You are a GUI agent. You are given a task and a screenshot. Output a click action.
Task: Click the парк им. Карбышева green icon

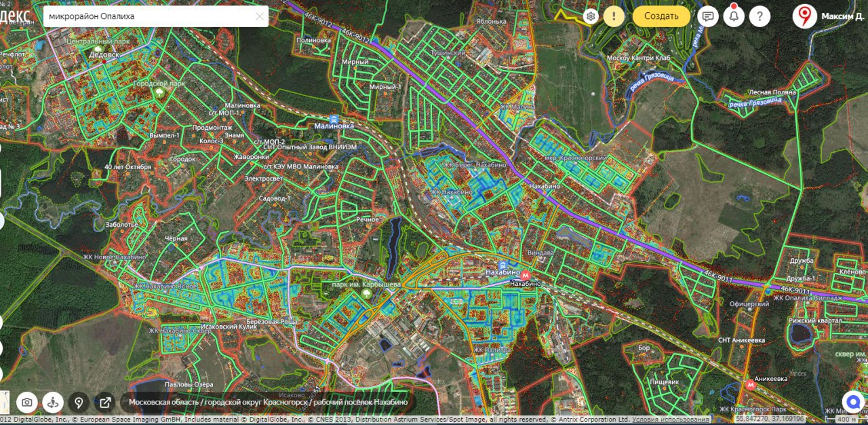(367, 293)
